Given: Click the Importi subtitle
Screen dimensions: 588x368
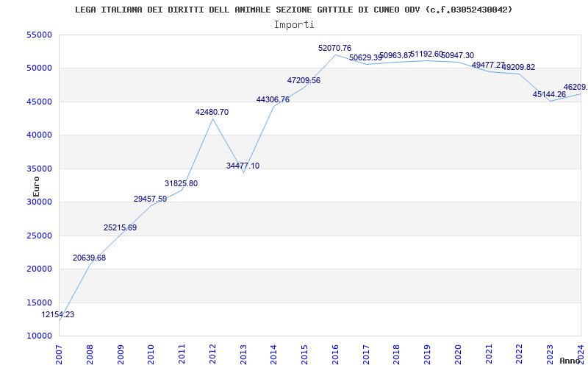Looking at the screenshot, I should pos(294,24).
